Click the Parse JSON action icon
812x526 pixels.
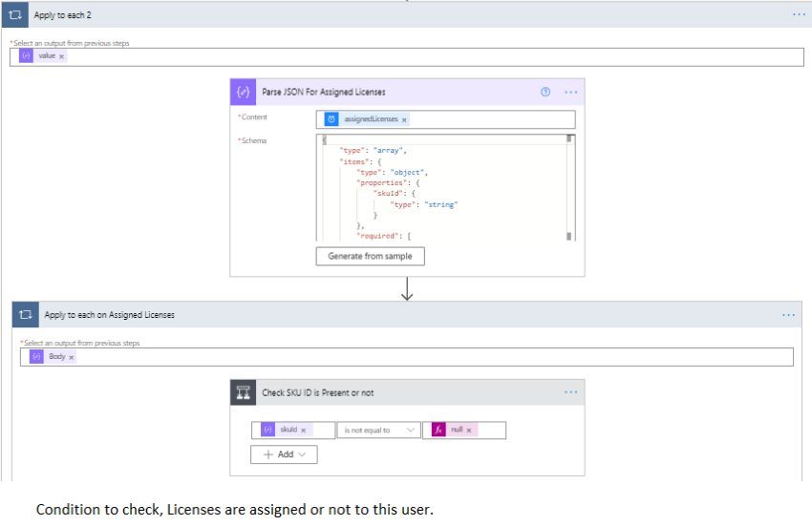pos(243,92)
